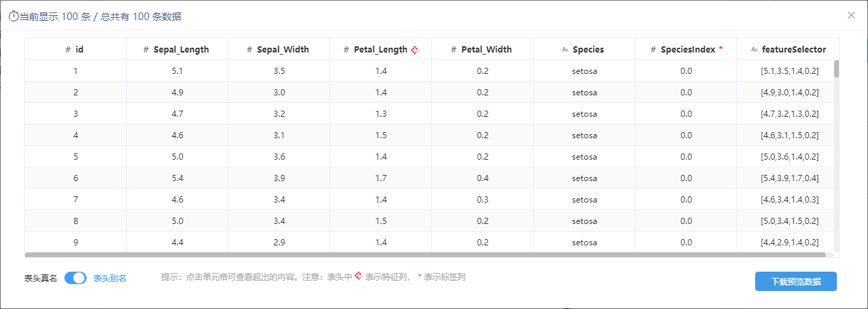Click the SpeciesIndex column header
This screenshot has height=309, width=868.
(x=686, y=49)
